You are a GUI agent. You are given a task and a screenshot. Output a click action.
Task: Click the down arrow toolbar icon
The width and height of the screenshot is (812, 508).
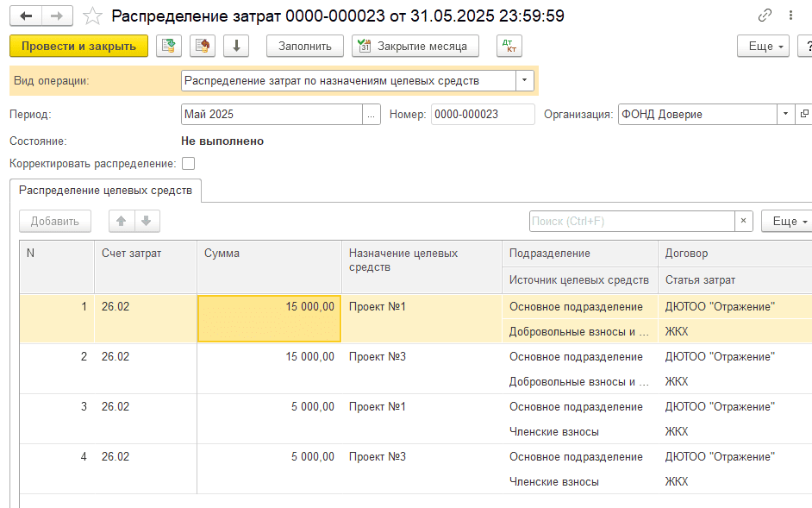point(236,46)
